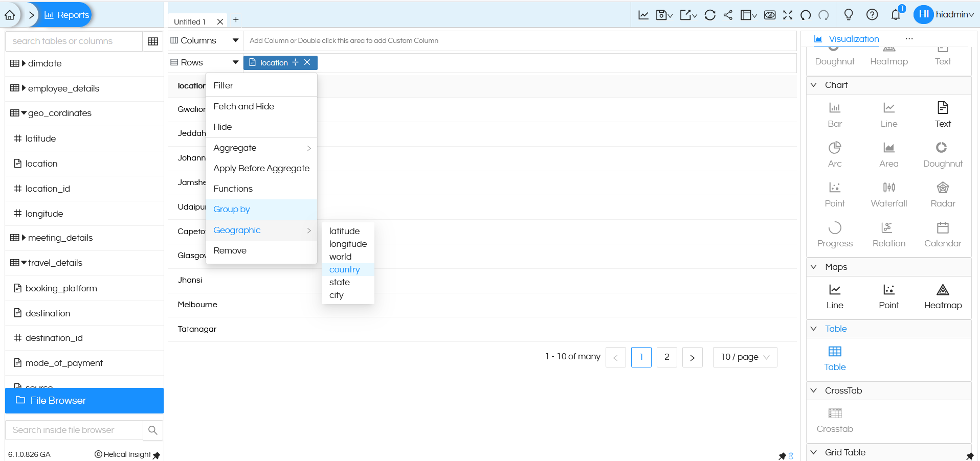The height and width of the screenshot is (461, 980).
Task: Select the Maps Heatmap visualization
Action: coord(942,296)
